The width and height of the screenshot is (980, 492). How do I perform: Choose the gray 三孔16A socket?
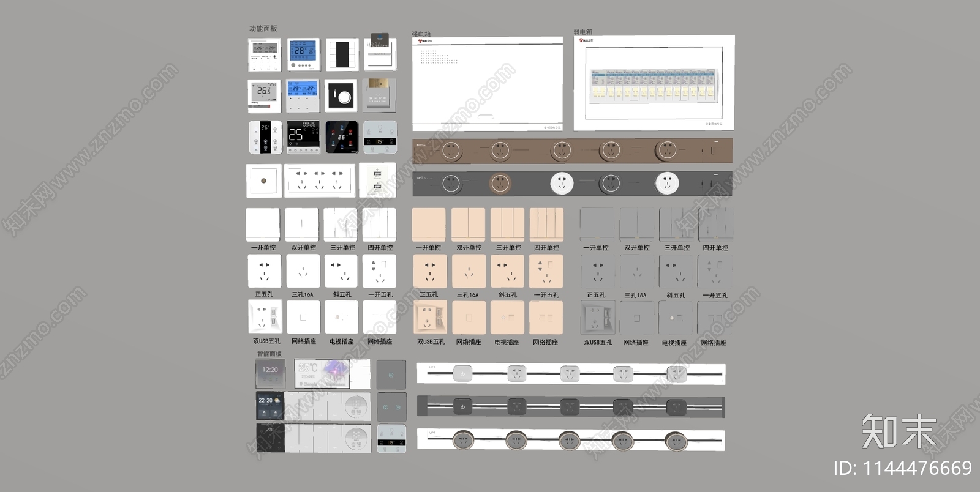636,271
